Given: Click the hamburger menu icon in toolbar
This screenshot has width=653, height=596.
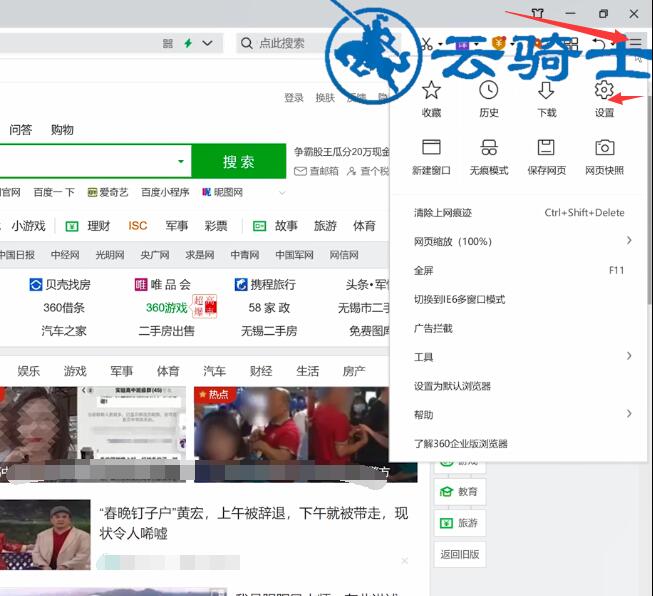Looking at the screenshot, I should (x=636, y=42).
